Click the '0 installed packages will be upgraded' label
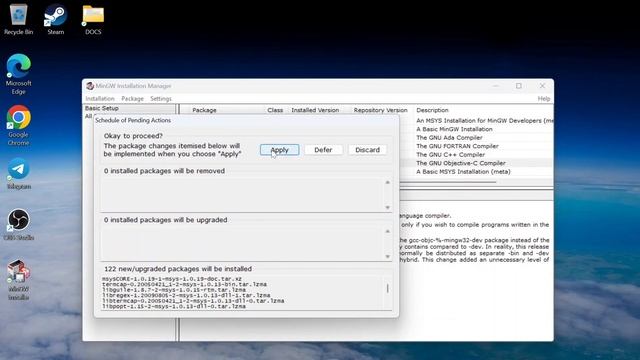The image size is (640, 360). [x=165, y=220]
